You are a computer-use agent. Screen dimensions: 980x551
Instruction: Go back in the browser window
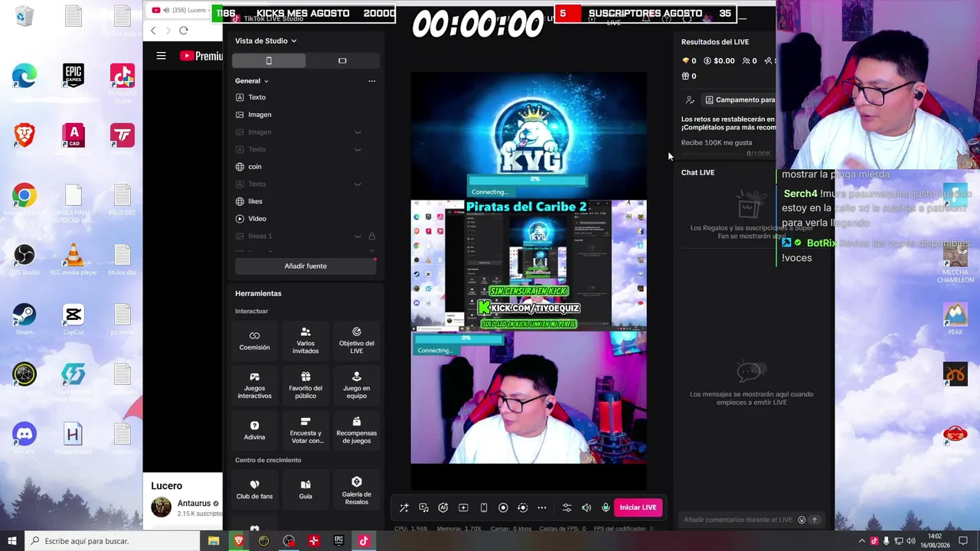[153, 31]
